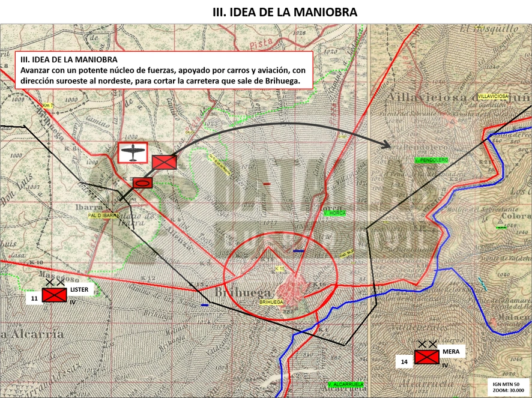The height and width of the screenshot is (398, 532).
Task: Click the yellow VILLAVICIOSA label
Action: (x=493, y=97)
